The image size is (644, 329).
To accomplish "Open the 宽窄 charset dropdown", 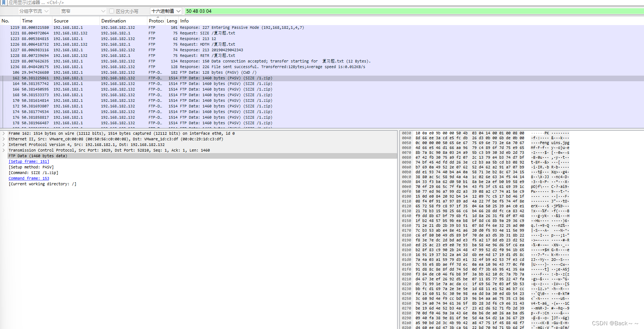I will 83,11.
